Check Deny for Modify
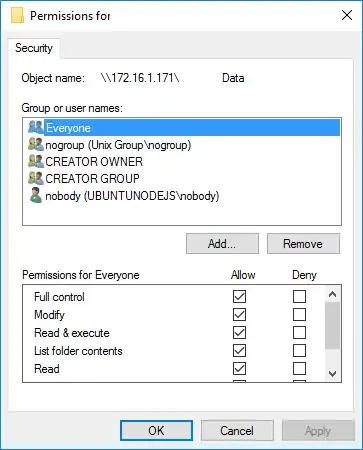363x450 pixels. coord(299,314)
